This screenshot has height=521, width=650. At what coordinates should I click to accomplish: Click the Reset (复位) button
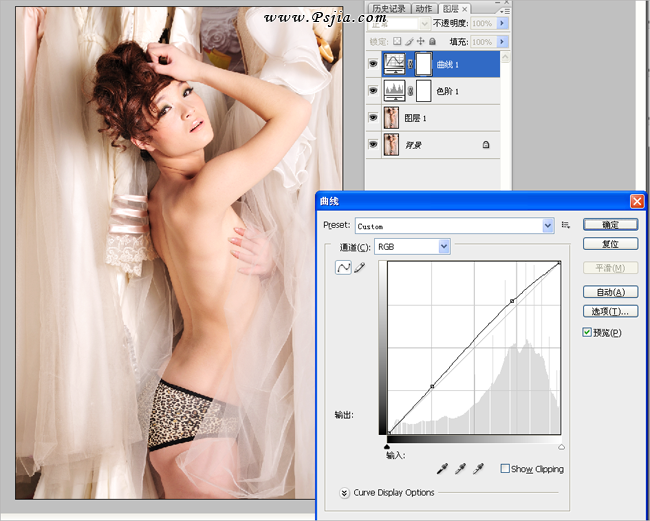[610, 244]
